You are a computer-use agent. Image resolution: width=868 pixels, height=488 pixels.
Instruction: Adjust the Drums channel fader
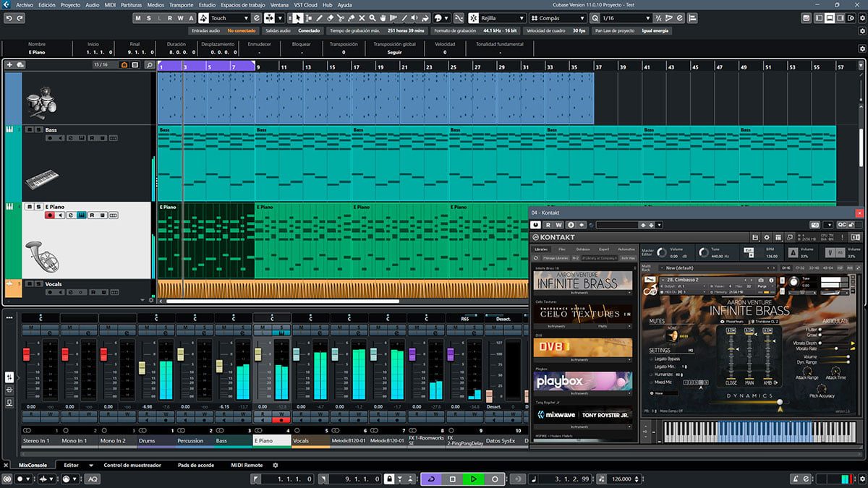click(142, 367)
